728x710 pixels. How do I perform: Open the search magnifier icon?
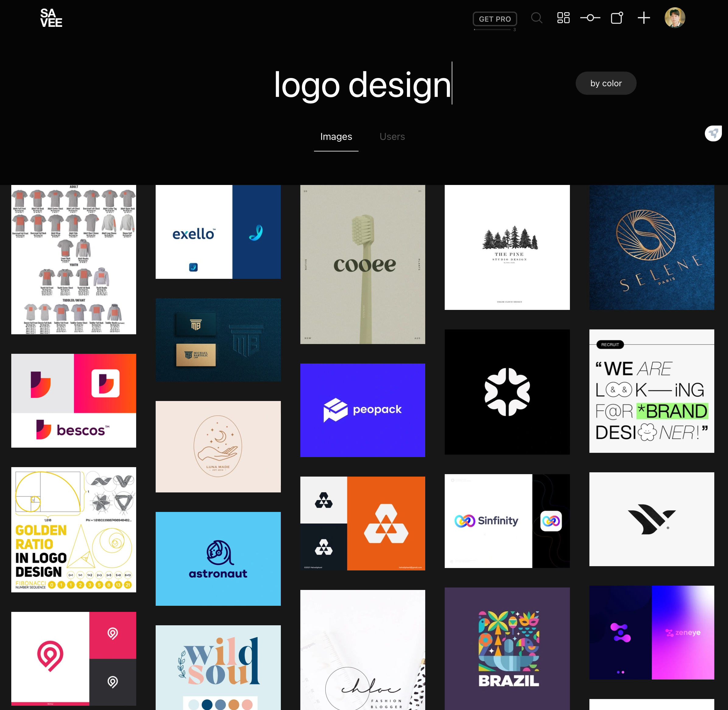536,18
